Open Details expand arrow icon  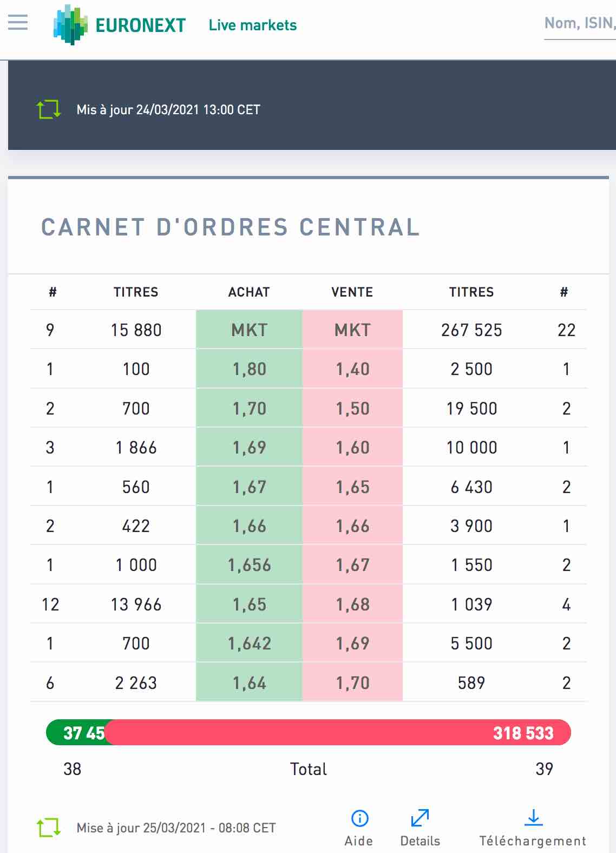pyautogui.click(x=420, y=818)
